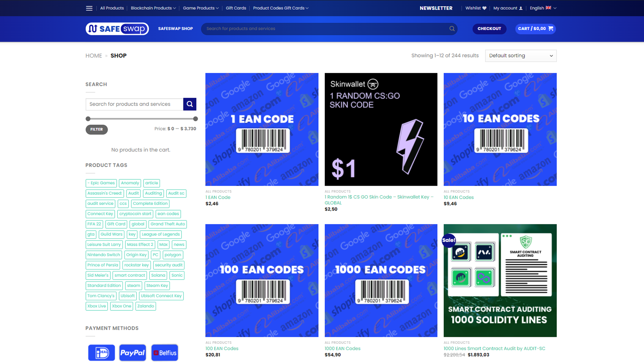Open the hamburger menu icon
Screen dimensions: 644x362
[x=89, y=8]
